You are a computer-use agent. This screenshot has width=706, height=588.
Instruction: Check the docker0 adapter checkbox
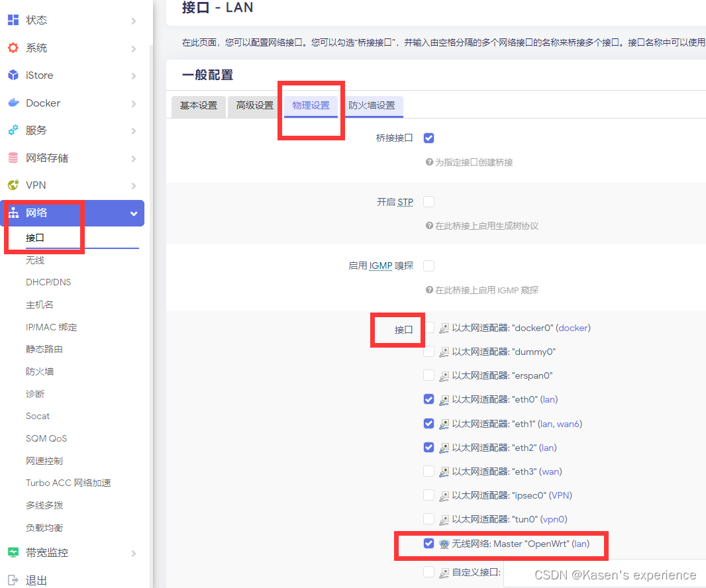coord(429,327)
